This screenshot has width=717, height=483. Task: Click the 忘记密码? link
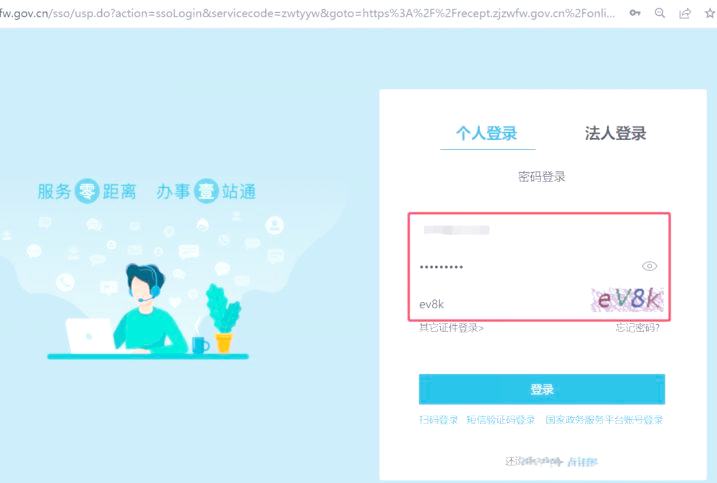click(637, 327)
